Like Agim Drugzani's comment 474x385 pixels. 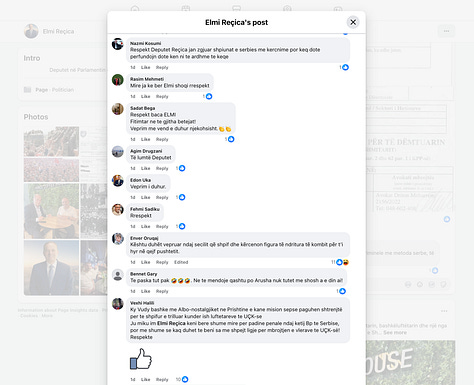pos(145,168)
